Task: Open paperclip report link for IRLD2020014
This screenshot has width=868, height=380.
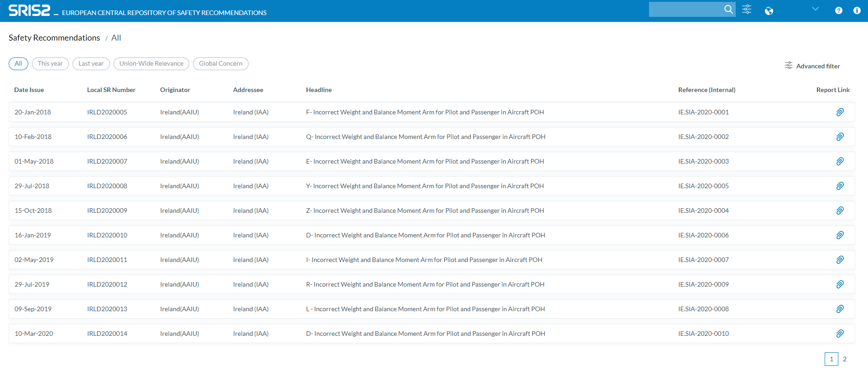Action: 840,334
